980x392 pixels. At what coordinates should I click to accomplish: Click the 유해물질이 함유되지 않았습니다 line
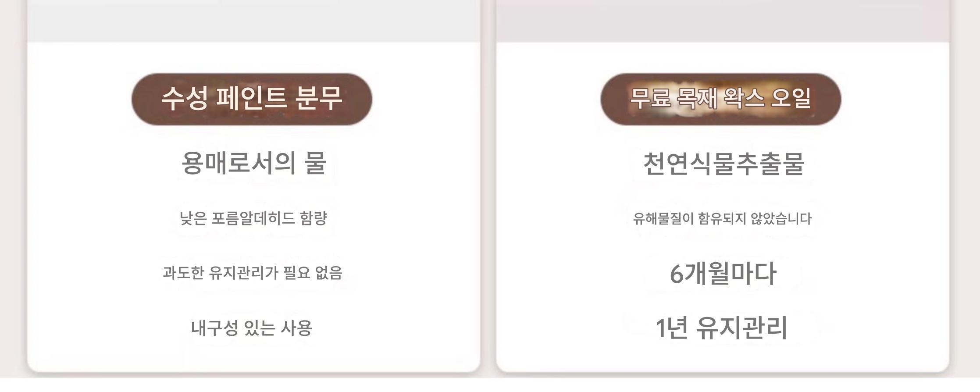click(x=722, y=218)
